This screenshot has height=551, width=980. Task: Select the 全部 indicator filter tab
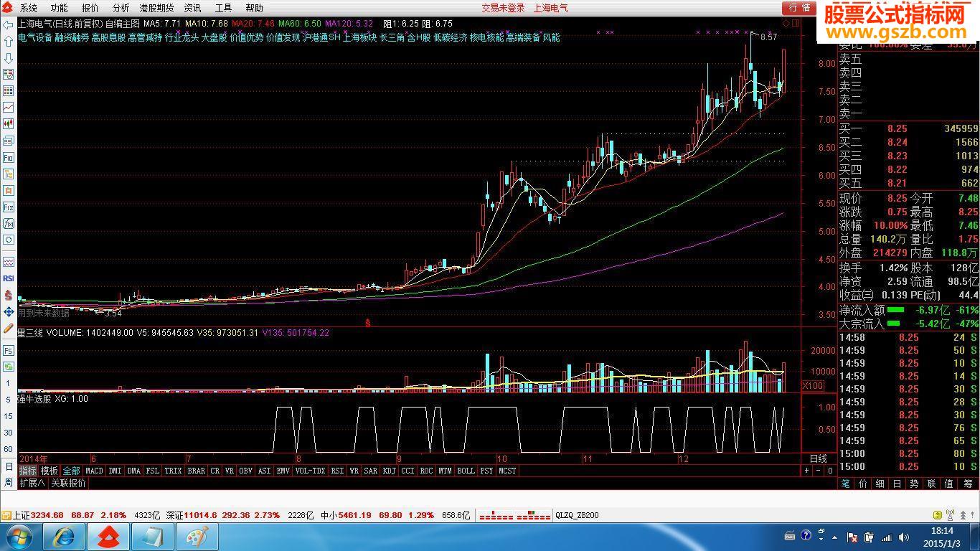tap(72, 471)
